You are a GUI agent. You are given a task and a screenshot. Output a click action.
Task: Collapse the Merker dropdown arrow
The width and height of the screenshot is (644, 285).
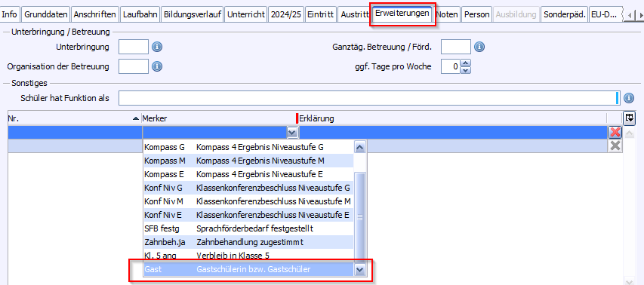click(292, 132)
